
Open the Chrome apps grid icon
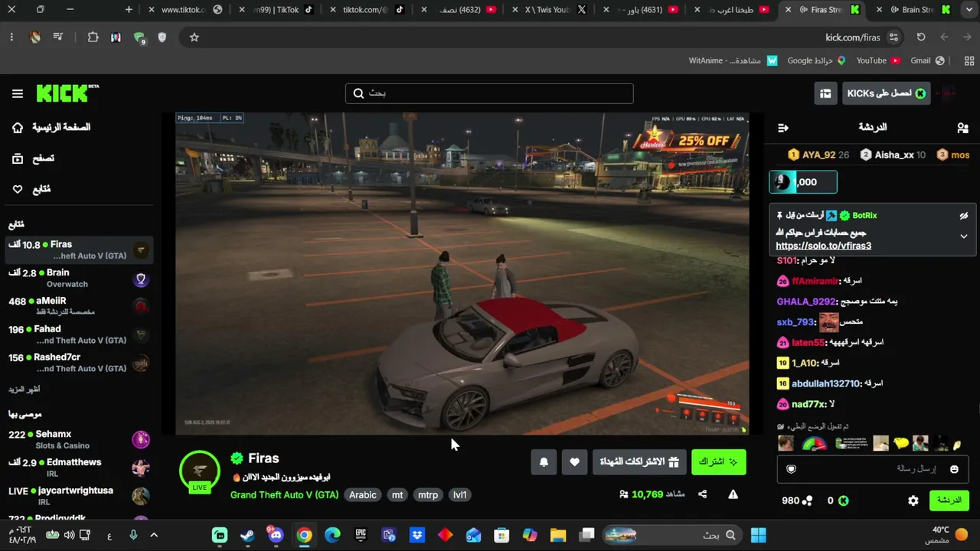969,60
